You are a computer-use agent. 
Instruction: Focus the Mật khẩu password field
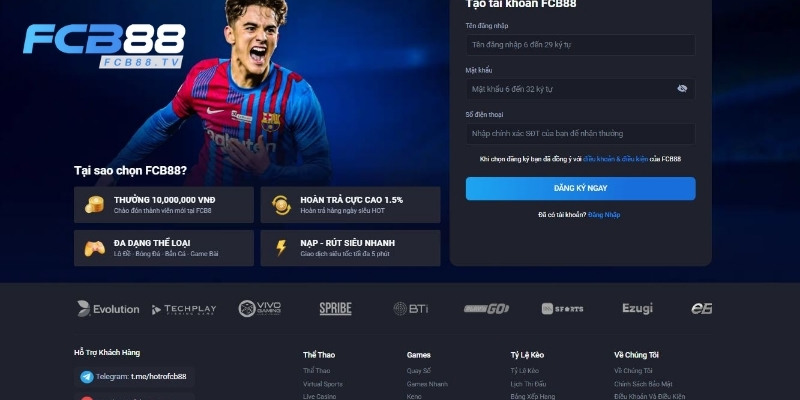click(580, 89)
